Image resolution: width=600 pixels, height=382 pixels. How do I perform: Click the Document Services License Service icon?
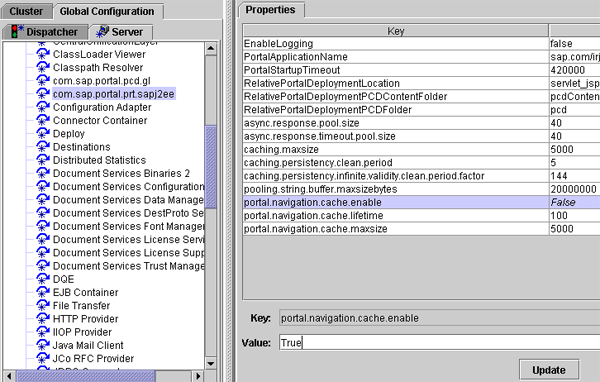(43, 239)
